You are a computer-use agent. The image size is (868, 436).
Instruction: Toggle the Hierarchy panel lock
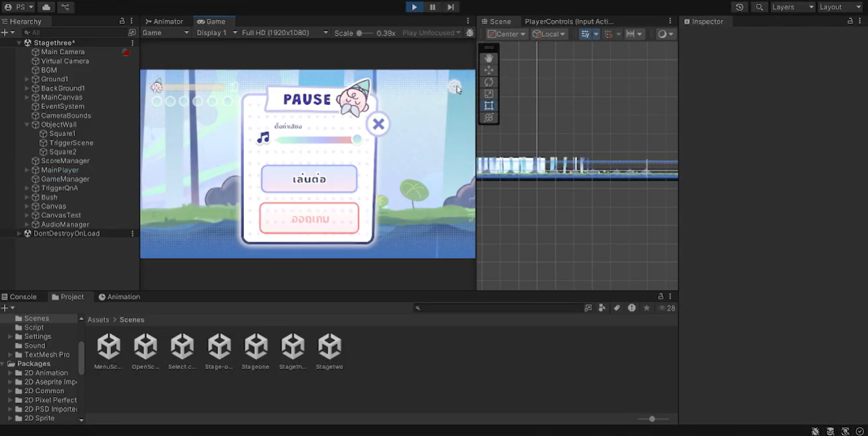click(122, 21)
